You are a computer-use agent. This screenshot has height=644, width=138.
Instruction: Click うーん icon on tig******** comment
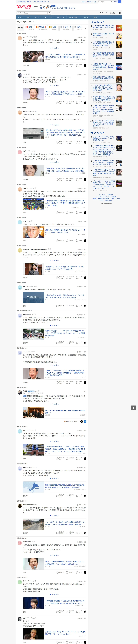[77, 179]
